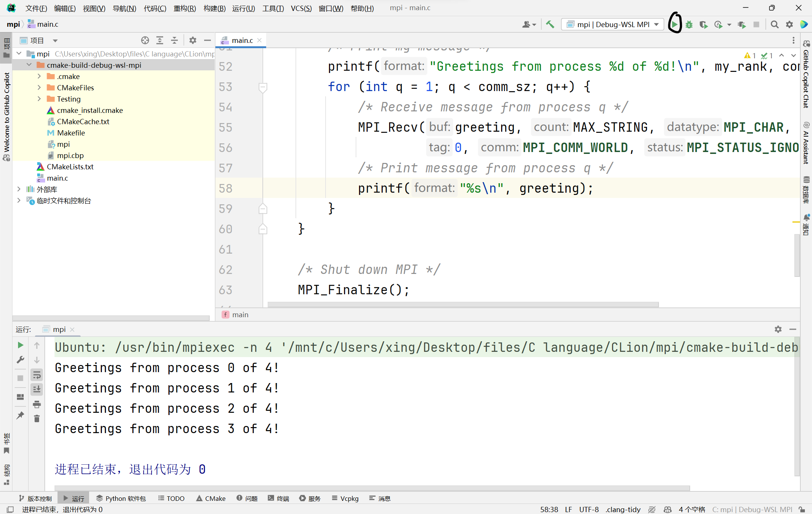Select Makefile in project tree

(x=71, y=133)
